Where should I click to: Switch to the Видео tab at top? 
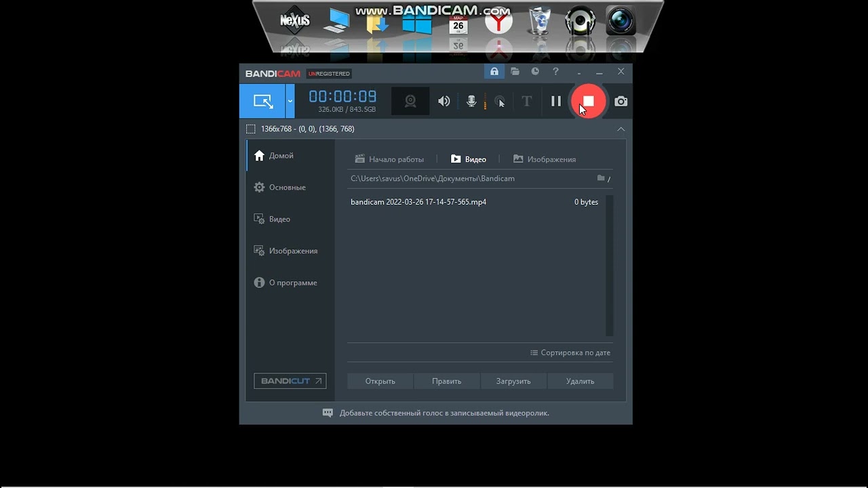tap(469, 159)
